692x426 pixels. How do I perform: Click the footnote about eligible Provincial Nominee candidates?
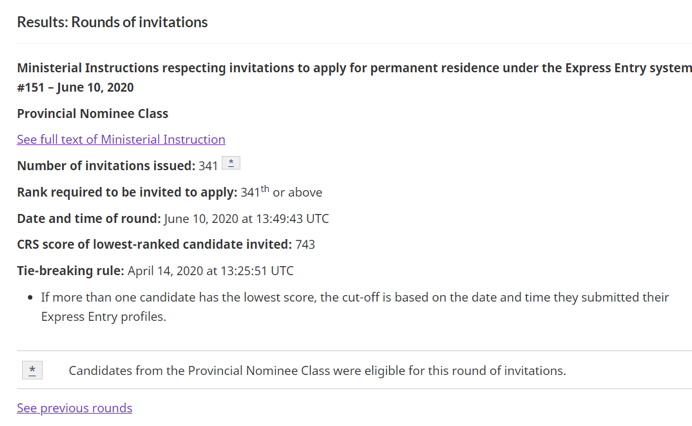[317, 371]
